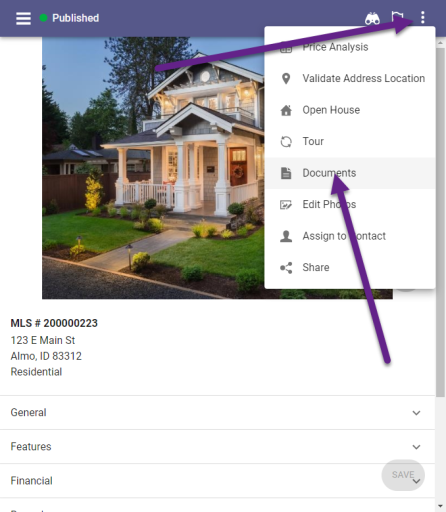446x512 pixels.
Task: Open the hamburger navigation menu
Action: click(x=23, y=18)
